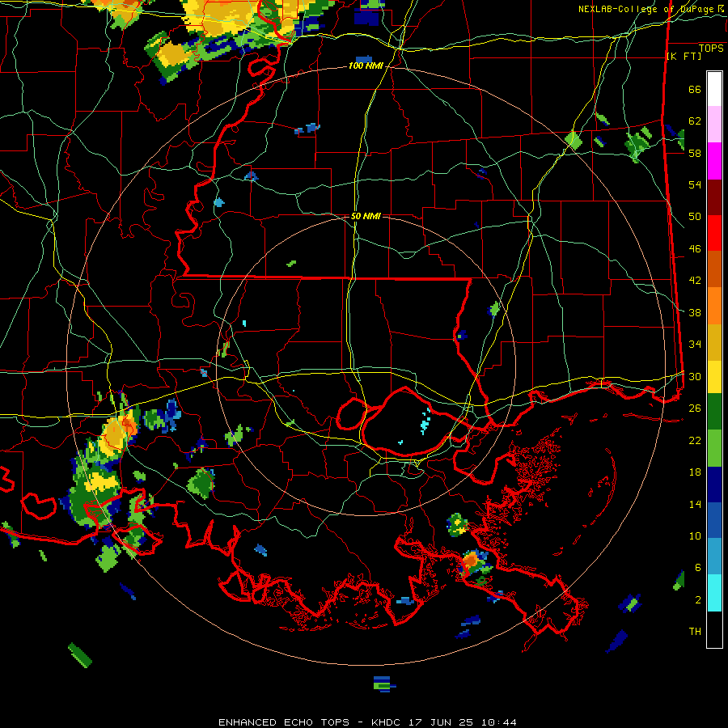Click the legend value 38
The height and width of the screenshot is (728, 728).
[695, 312]
